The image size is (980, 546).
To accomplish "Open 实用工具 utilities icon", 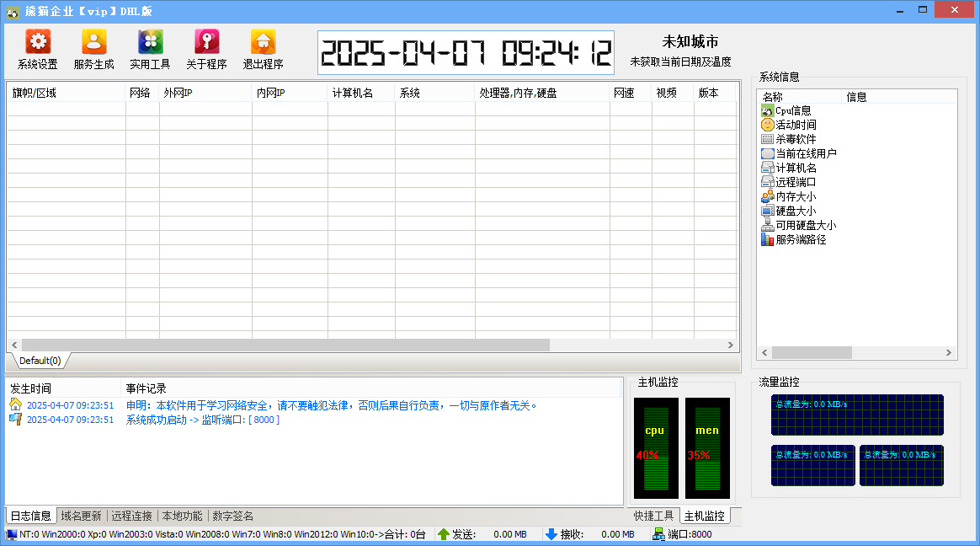I will pyautogui.click(x=150, y=44).
